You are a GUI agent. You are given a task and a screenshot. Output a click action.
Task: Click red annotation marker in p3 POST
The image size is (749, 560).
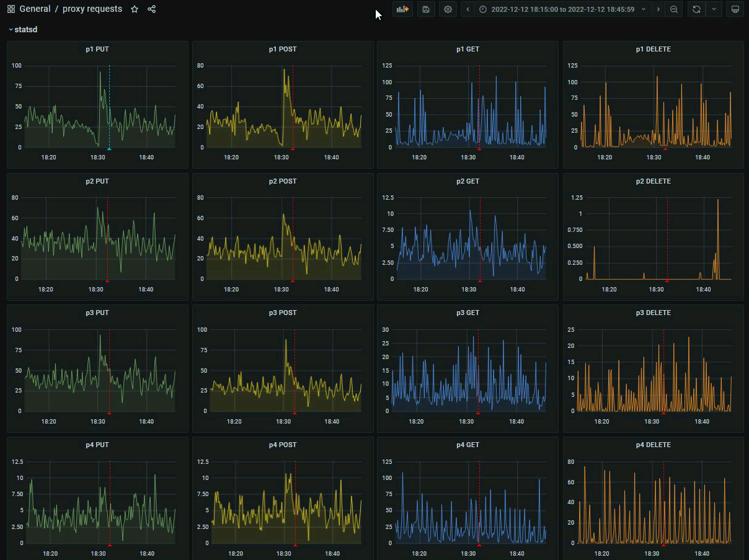tap(295, 412)
